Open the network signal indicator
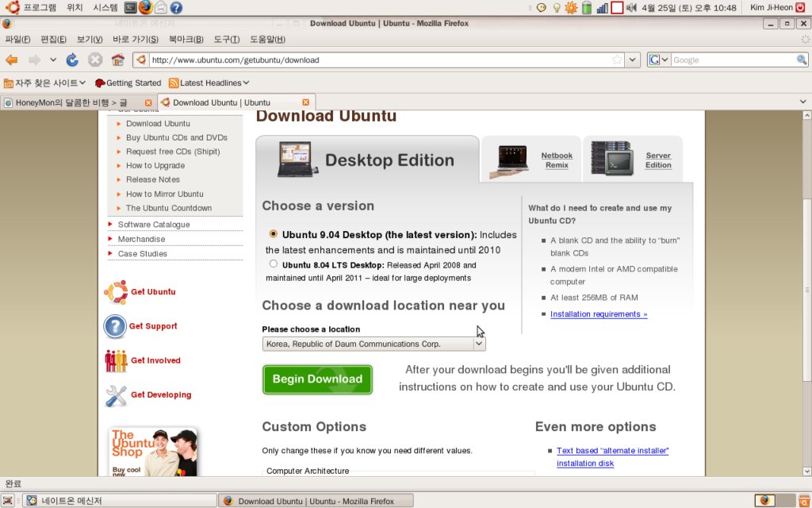The width and height of the screenshot is (812, 508). coord(602,8)
